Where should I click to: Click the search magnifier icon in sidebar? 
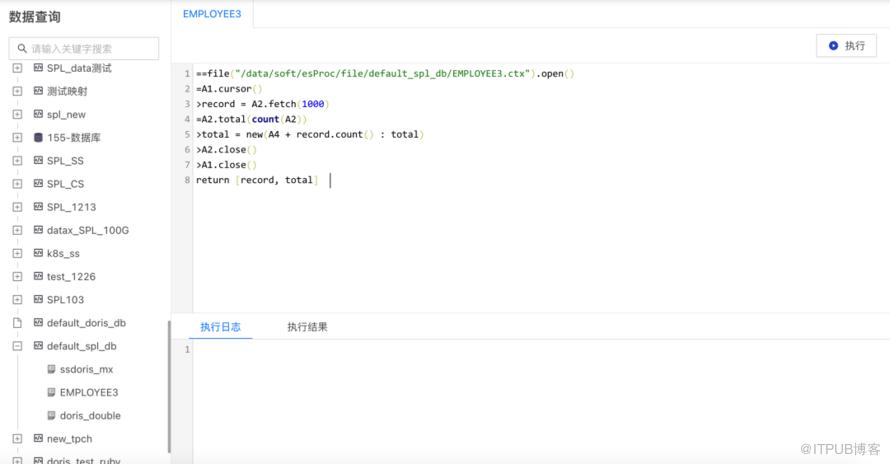pyautogui.click(x=22, y=48)
